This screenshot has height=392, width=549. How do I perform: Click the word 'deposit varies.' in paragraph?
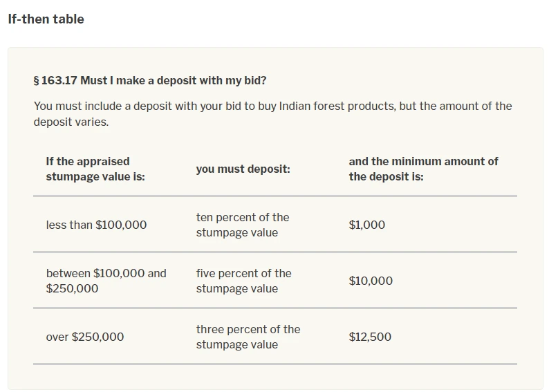coord(71,122)
